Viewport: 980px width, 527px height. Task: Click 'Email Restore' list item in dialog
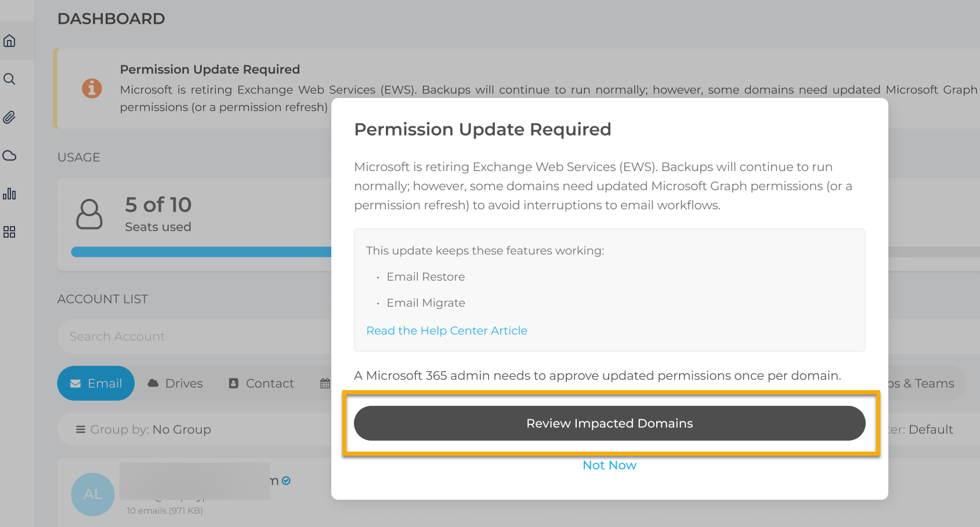click(x=426, y=277)
